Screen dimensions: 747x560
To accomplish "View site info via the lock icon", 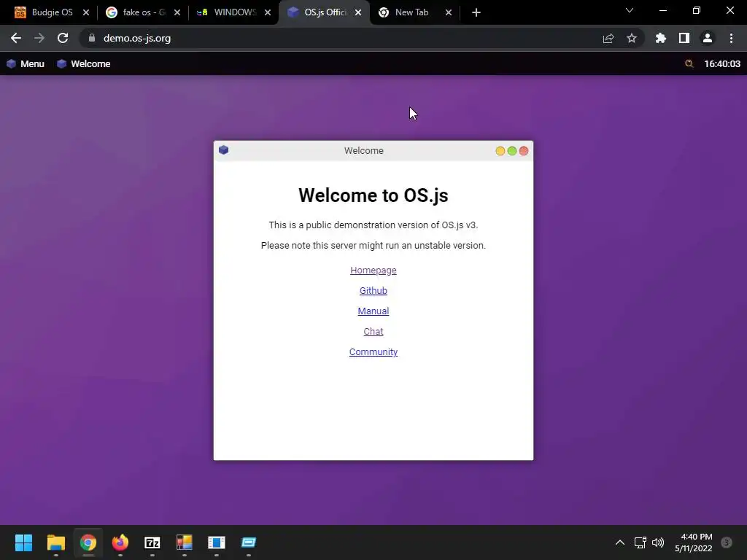I will coord(92,38).
